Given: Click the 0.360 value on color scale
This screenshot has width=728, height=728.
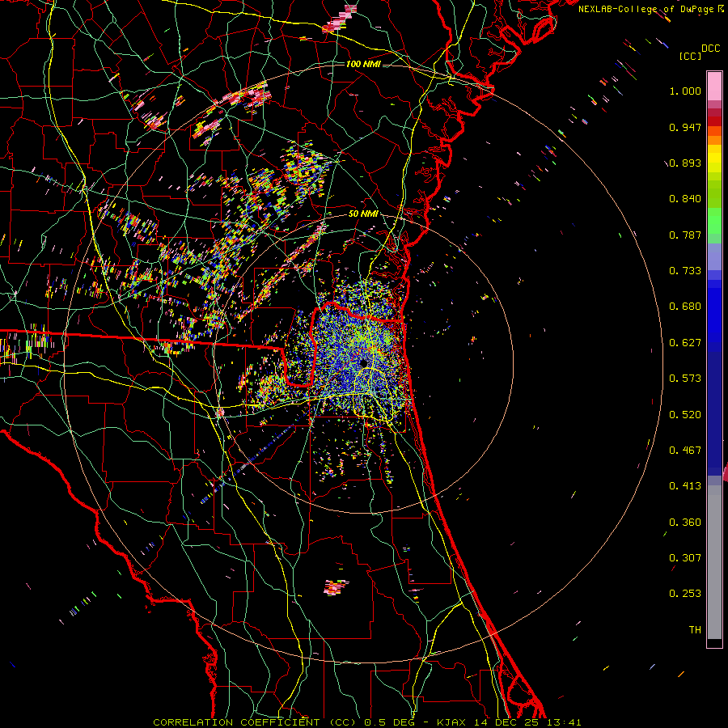Looking at the screenshot, I should (685, 523).
